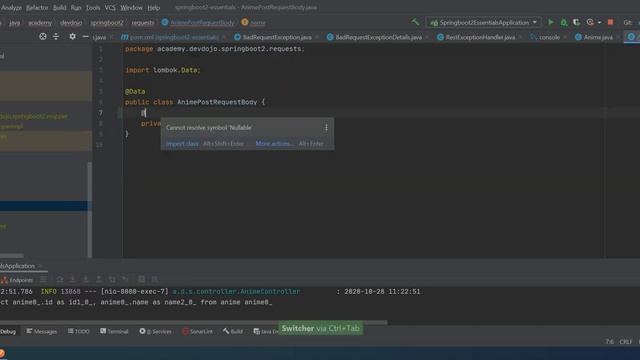Click line 7 in the editor gutter
This screenshot has height=360, width=640.
100,113
